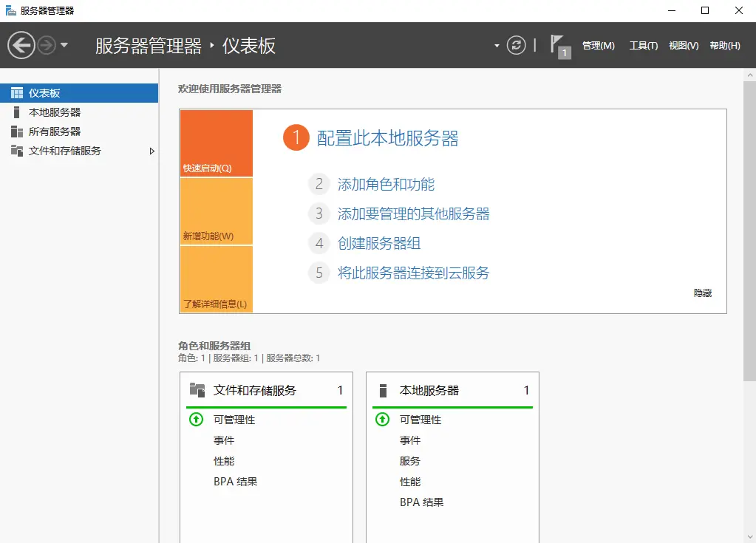Click green status icon in 文件和存储服务 tile
Image resolution: width=756 pixels, height=543 pixels.
click(x=197, y=419)
